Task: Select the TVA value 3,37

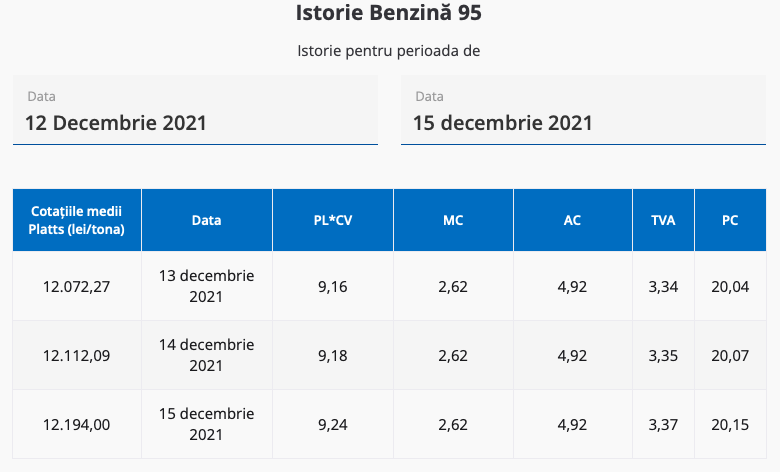Action: click(663, 424)
